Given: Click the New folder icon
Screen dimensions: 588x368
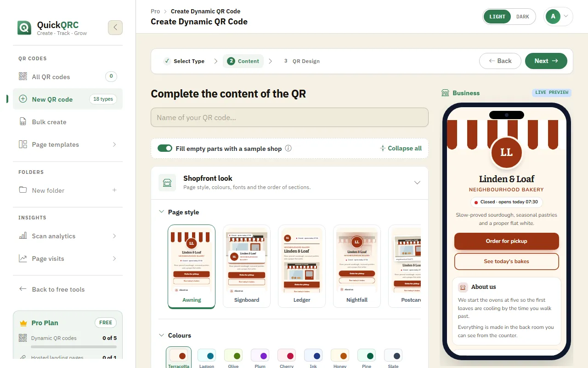Looking at the screenshot, I should [x=23, y=190].
